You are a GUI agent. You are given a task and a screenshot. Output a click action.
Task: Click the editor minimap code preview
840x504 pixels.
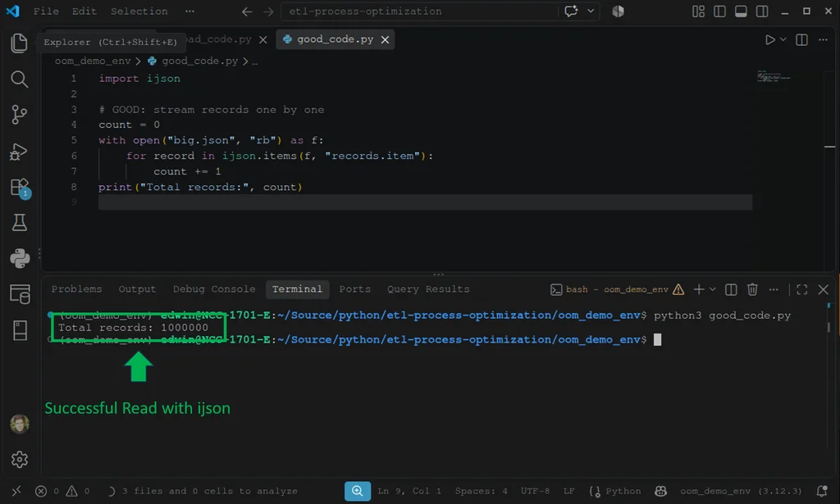tap(774, 77)
